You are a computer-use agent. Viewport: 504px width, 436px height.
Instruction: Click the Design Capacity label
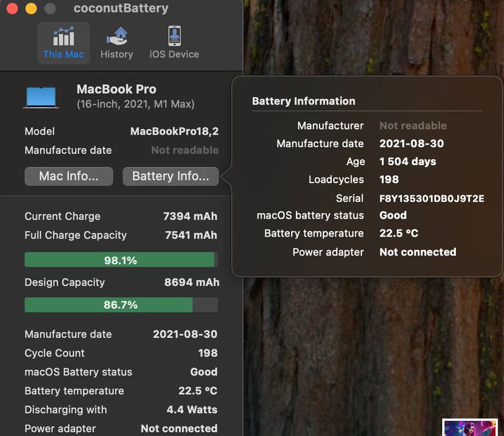[x=65, y=282]
